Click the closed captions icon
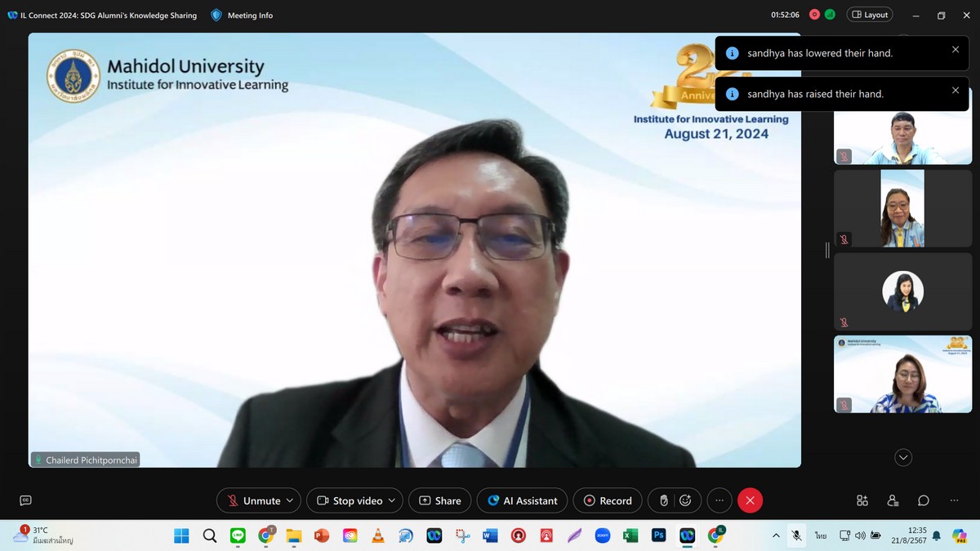Image resolution: width=980 pixels, height=551 pixels. tap(25, 500)
